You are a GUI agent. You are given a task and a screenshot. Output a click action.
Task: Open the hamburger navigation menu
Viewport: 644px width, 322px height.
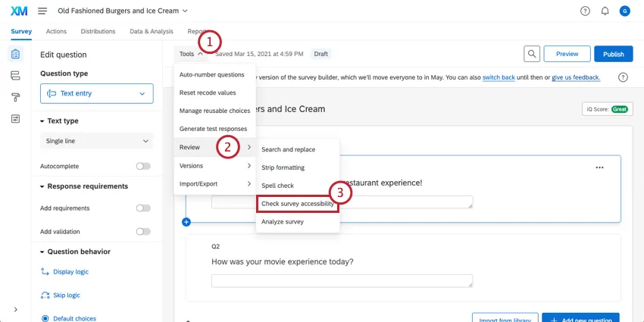point(42,11)
